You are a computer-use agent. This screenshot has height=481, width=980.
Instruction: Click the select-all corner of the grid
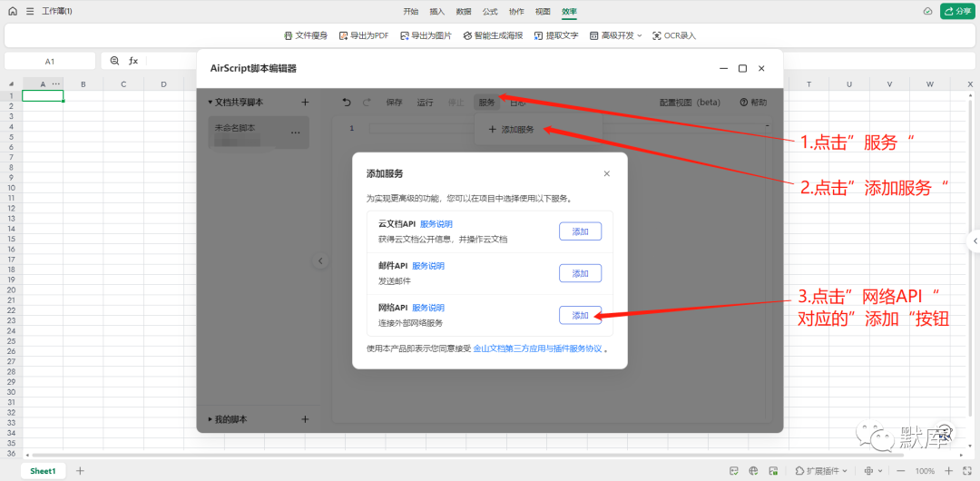11,83
